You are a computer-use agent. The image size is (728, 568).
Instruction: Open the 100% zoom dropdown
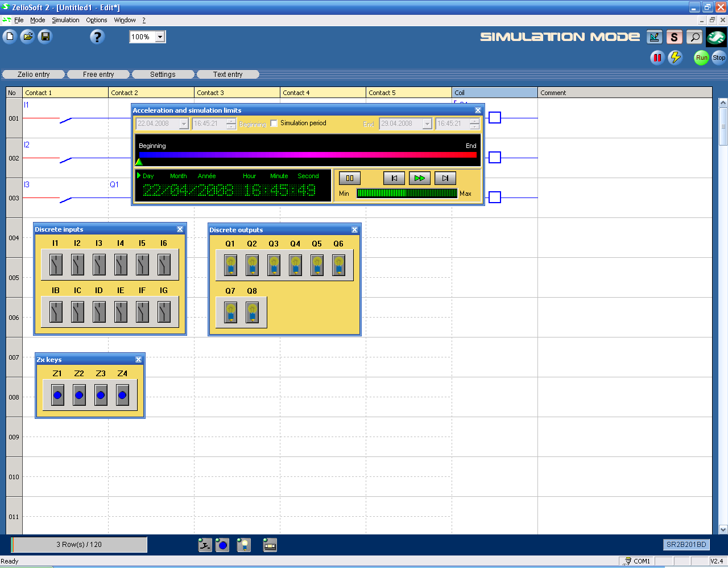(160, 37)
